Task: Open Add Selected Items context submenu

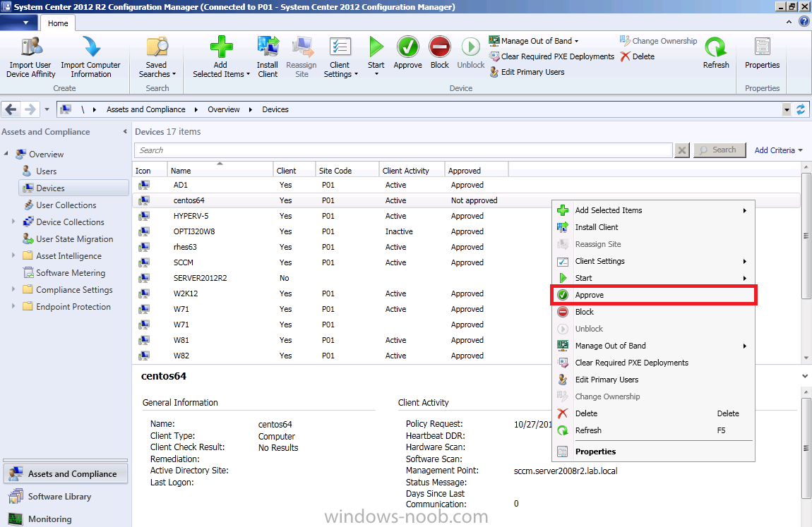Action: point(654,210)
